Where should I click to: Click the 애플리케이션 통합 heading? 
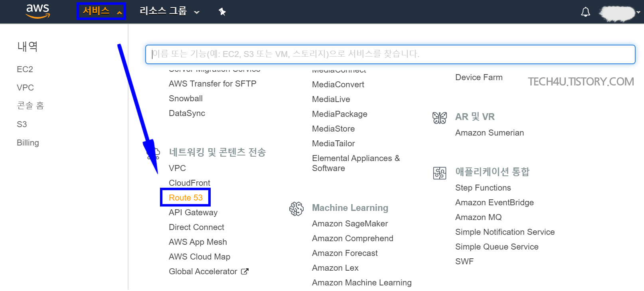tap(492, 172)
